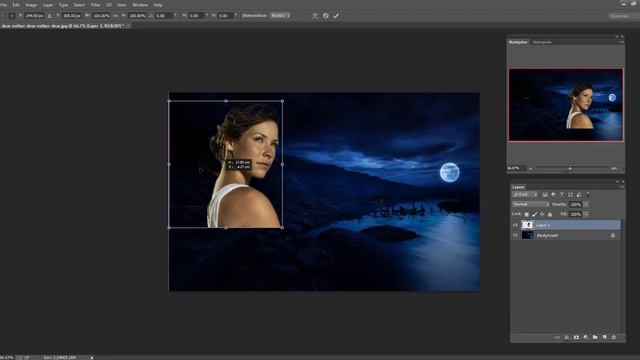Viewport: 640px width, 360px height.
Task: Click the Background layer lock icon
Action: 613,236
